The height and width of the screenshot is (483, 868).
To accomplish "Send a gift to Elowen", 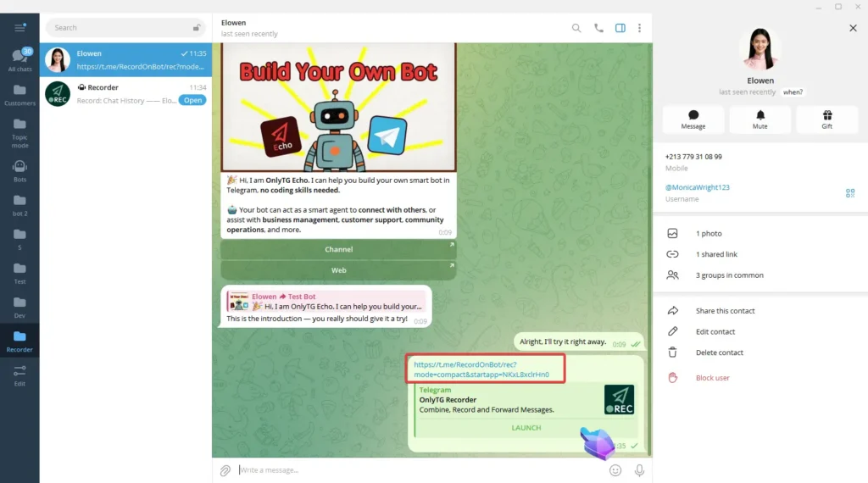I will [826, 119].
